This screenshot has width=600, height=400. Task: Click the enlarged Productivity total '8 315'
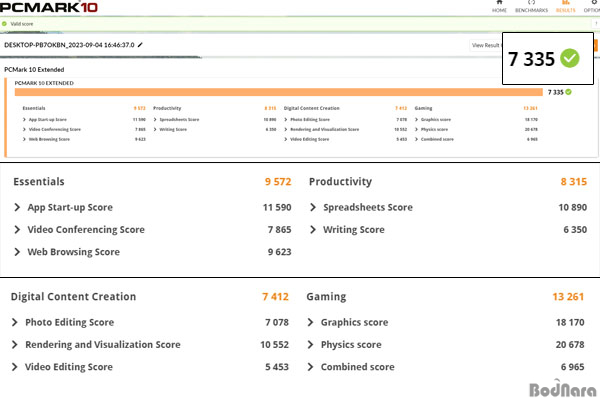click(x=574, y=181)
